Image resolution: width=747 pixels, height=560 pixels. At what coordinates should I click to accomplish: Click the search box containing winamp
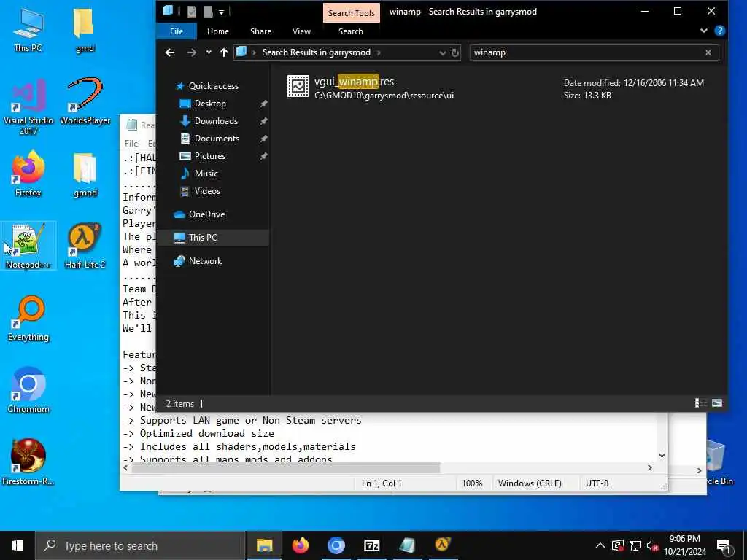(x=588, y=52)
